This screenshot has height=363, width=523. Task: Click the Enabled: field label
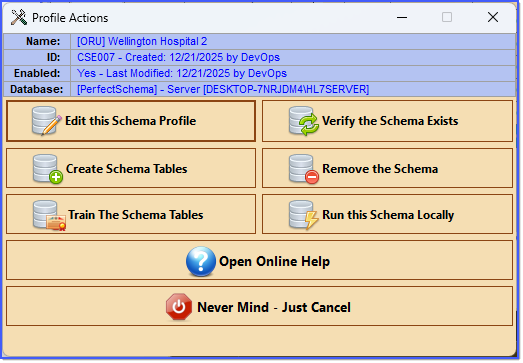point(37,73)
